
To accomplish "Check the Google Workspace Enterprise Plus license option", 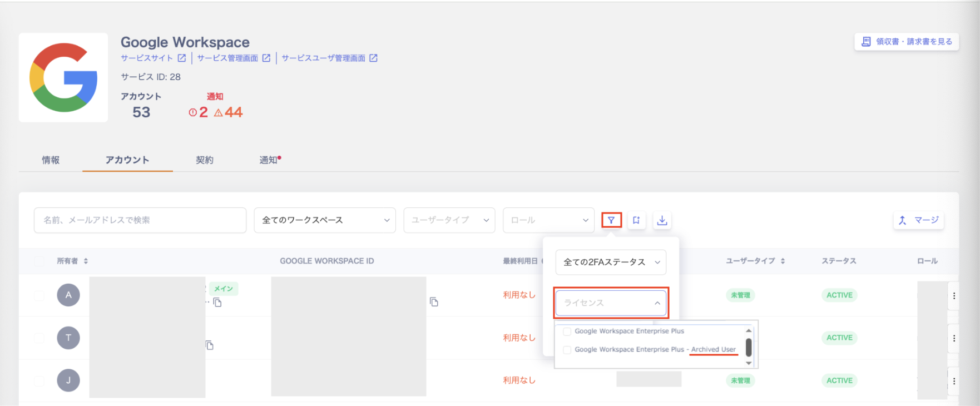I will pos(567,331).
